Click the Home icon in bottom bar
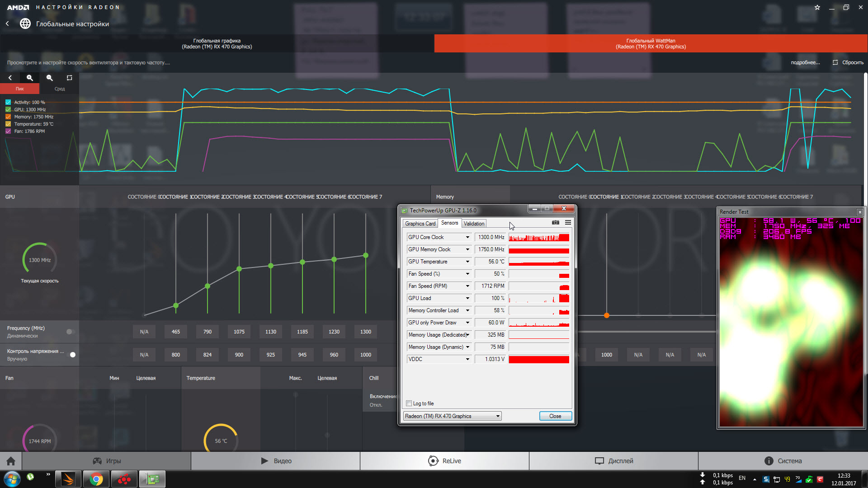Screen dimensions: 868x488 click(x=11, y=461)
